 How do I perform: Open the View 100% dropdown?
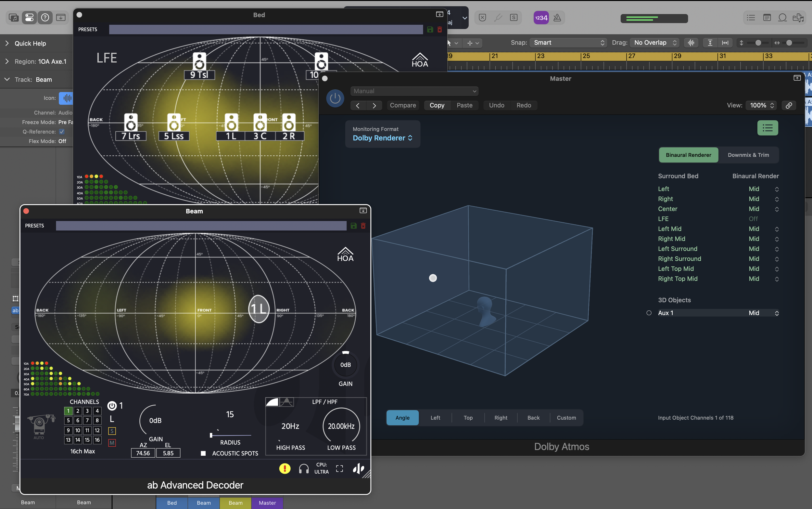(x=762, y=105)
